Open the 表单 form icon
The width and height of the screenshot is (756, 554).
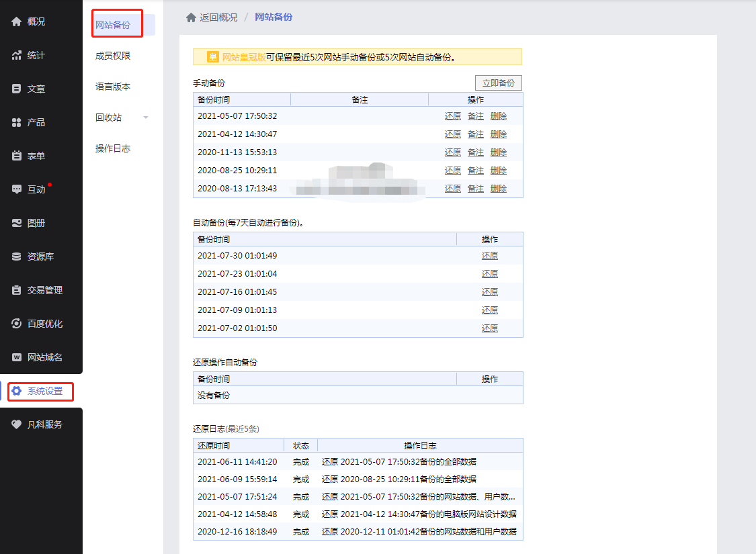(x=16, y=156)
